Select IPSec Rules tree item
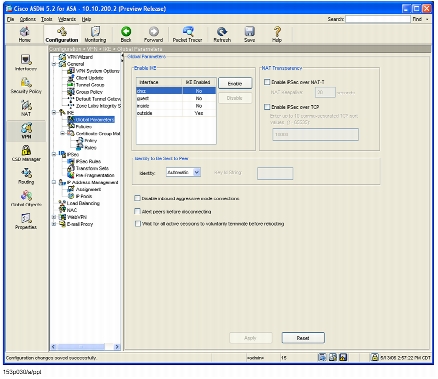438x379 pixels. (88, 161)
